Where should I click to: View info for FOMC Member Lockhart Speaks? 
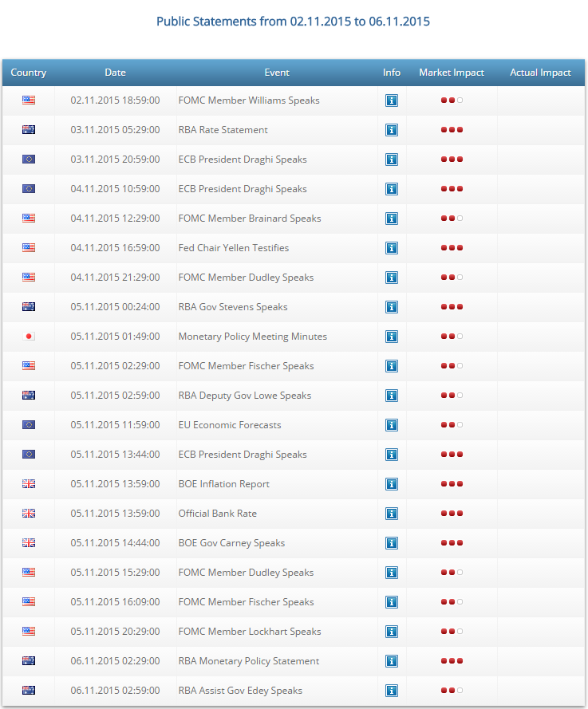pos(392,632)
